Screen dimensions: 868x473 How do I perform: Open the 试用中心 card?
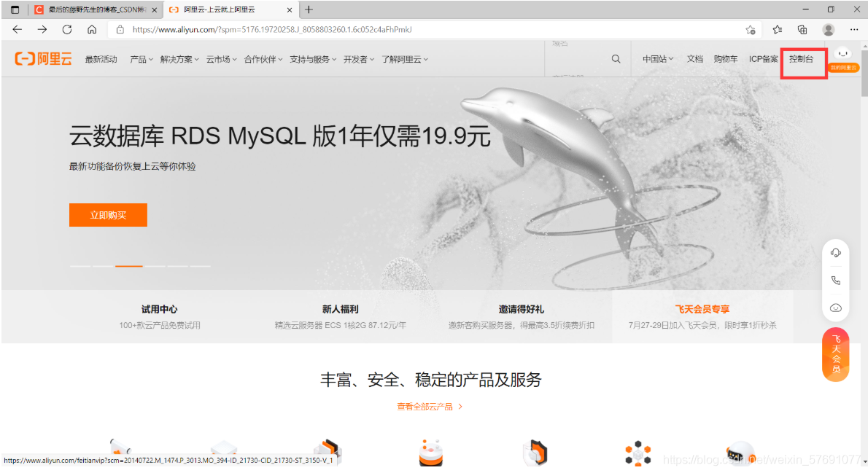point(160,316)
